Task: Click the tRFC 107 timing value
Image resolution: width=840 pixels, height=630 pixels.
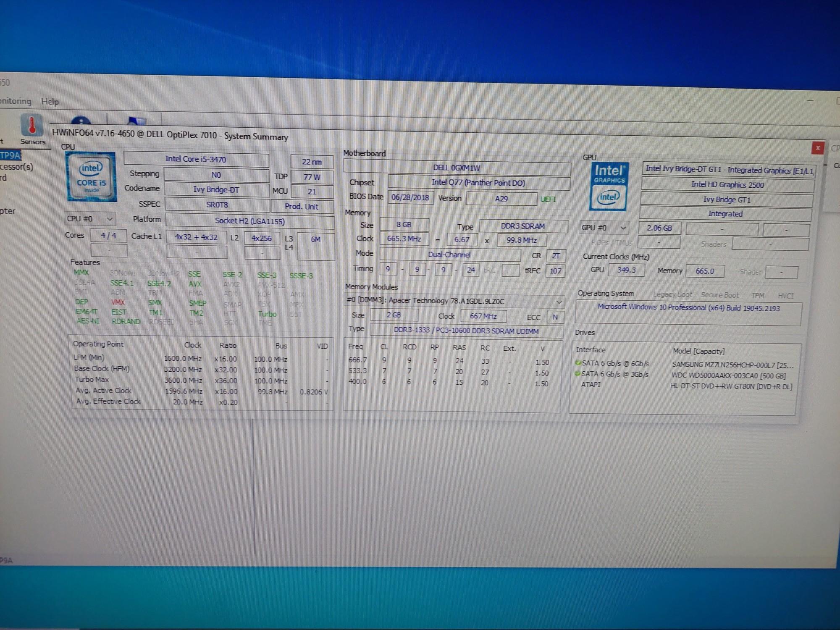Action: 556,271
